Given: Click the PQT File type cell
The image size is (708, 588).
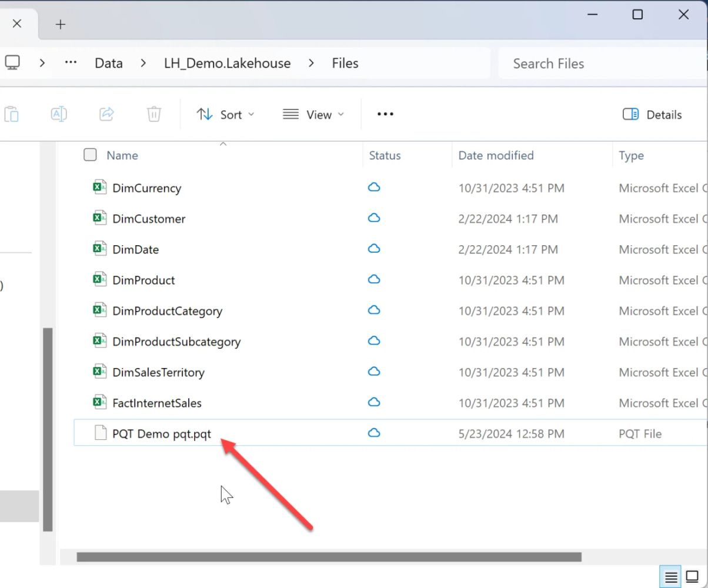Looking at the screenshot, I should (x=640, y=434).
